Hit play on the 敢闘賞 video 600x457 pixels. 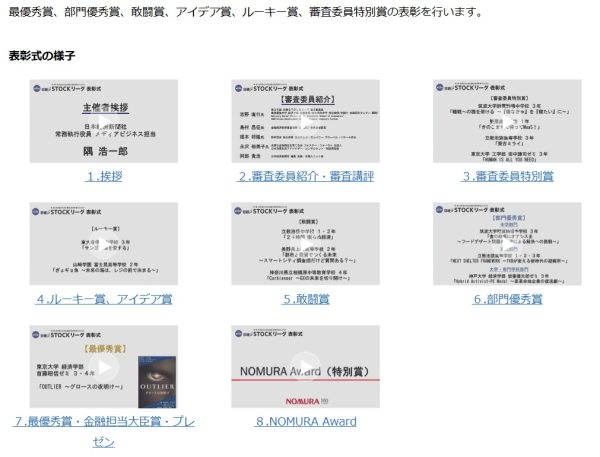coord(305,244)
